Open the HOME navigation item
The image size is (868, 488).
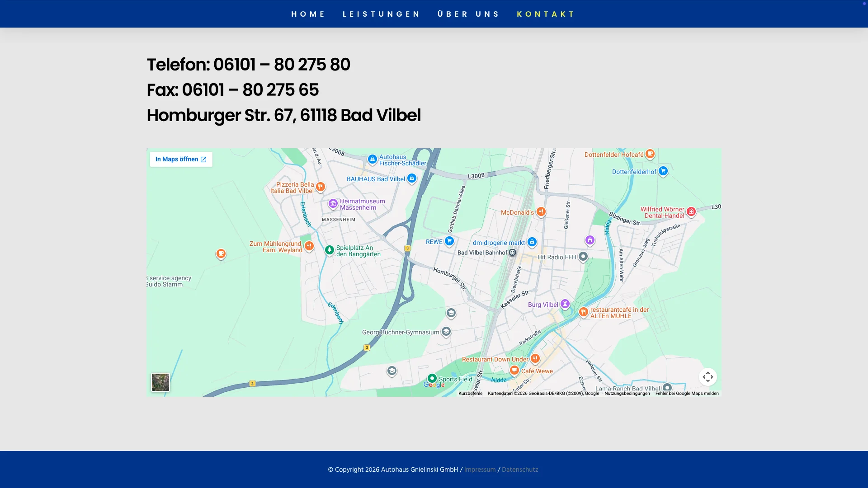tap(308, 14)
